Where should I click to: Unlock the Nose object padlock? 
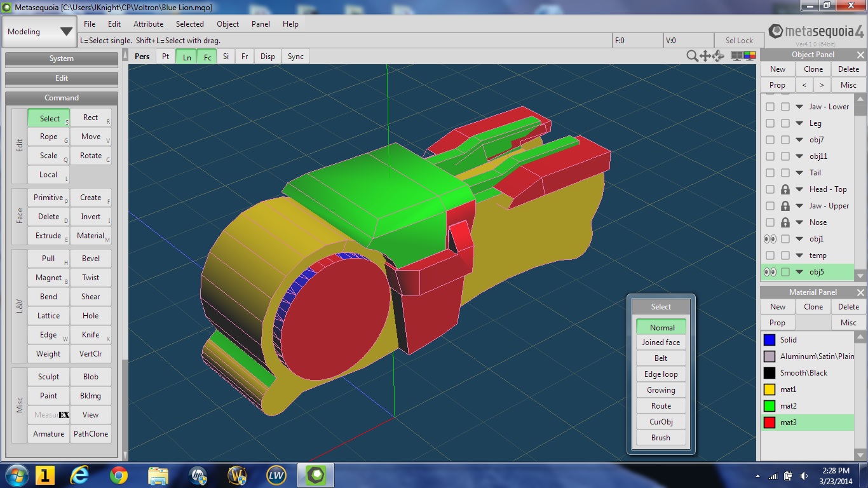pos(785,222)
